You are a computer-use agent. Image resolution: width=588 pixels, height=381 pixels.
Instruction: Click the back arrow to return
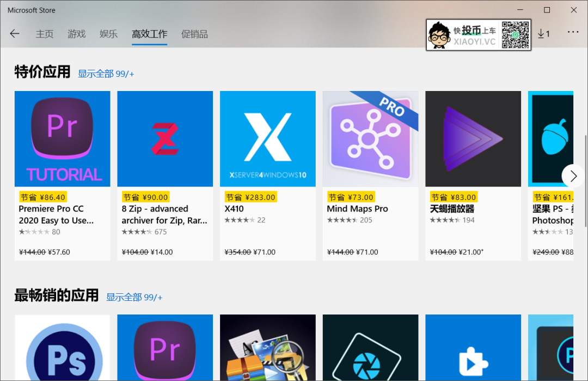coord(14,33)
